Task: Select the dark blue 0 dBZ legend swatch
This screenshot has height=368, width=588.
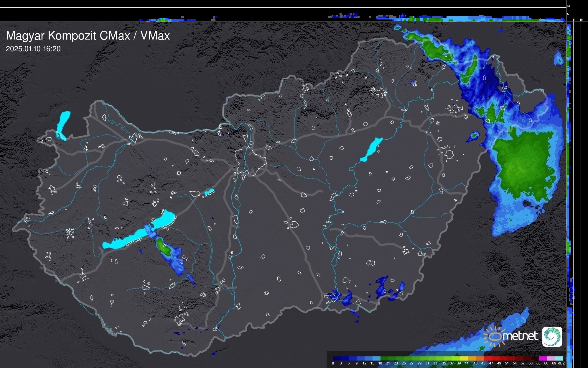Action: coord(335,358)
